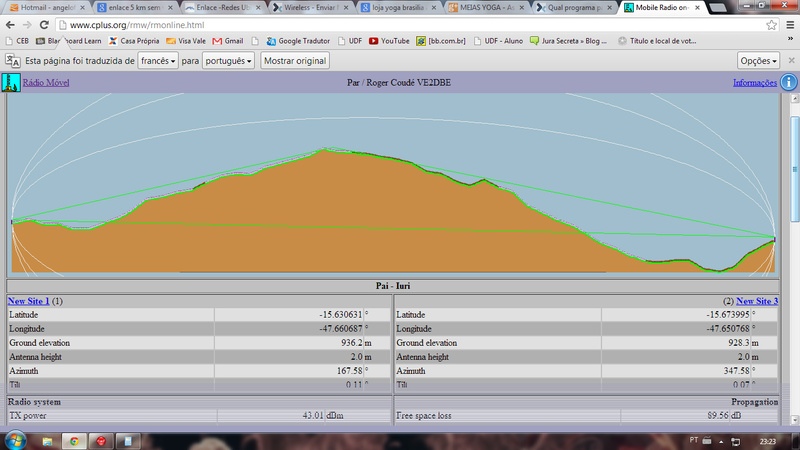Open the New Site 3 link
This screenshot has height=450, width=800.
point(757,301)
